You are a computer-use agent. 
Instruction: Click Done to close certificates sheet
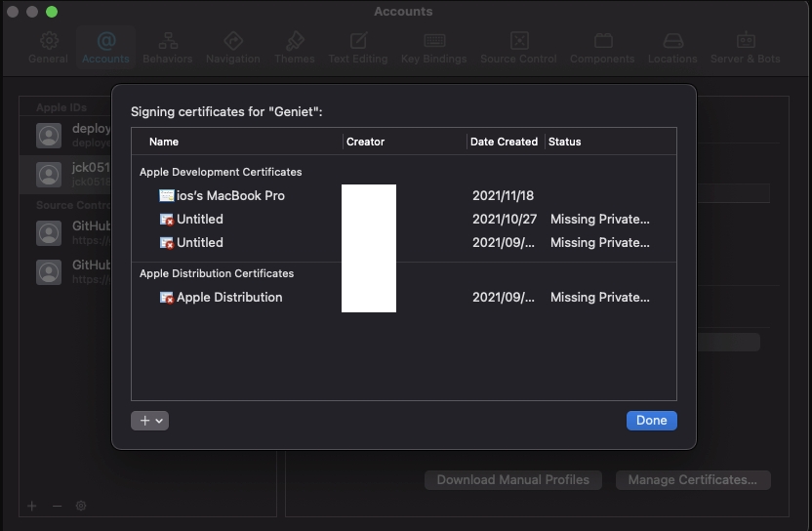(651, 421)
